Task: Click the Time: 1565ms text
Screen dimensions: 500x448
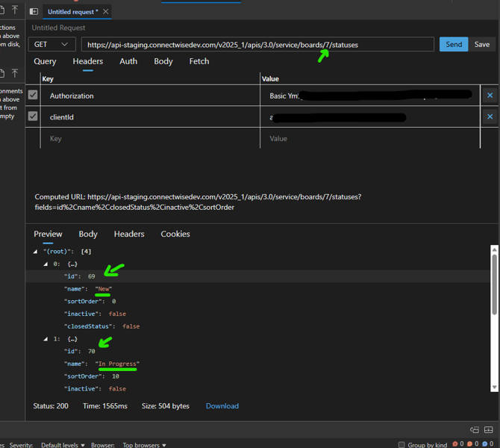Action: point(105,406)
